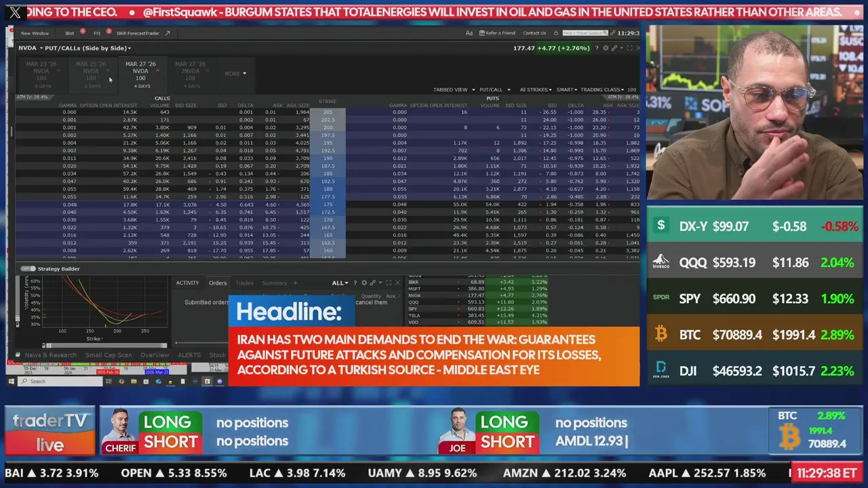Click the Strike axis label under the chart
This screenshot has width=868, height=488.
94,338
